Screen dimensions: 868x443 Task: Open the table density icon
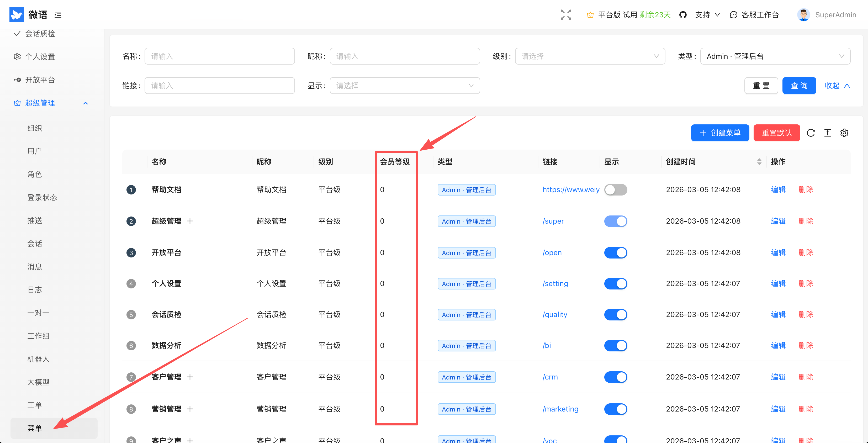click(828, 133)
